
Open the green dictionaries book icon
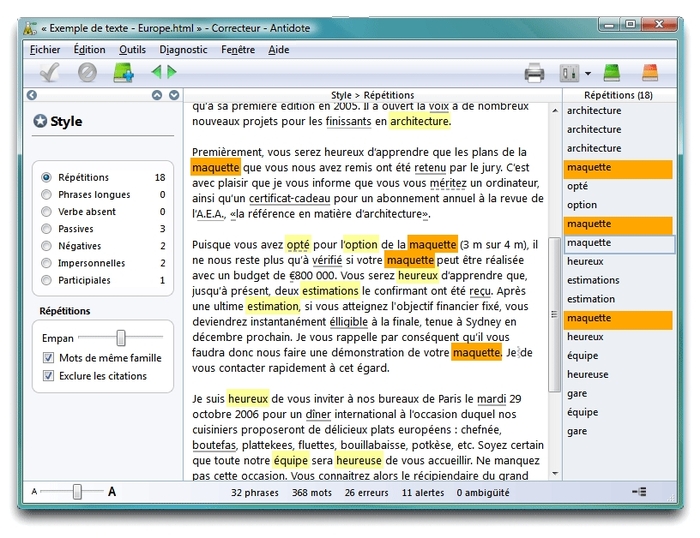[x=612, y=72]
